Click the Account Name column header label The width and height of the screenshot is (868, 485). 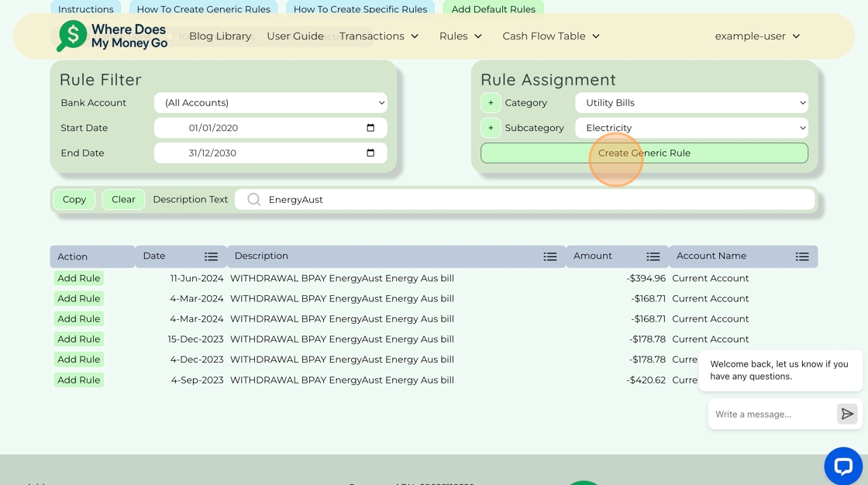pyautogui.click(x=711, y=256)
